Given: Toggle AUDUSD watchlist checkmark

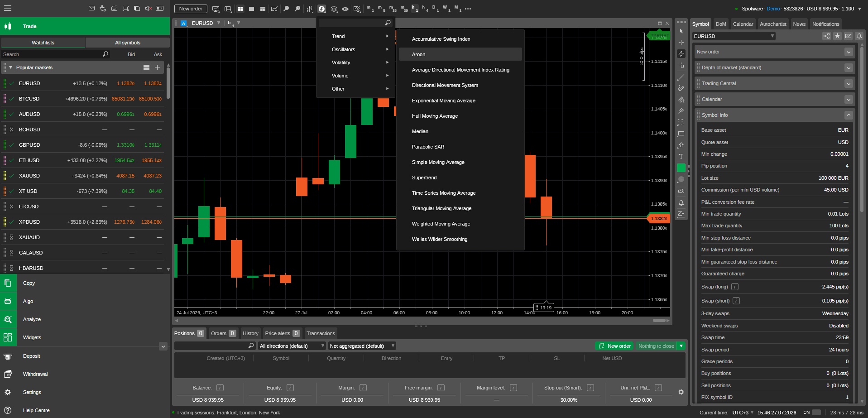Looking at the screenshot, I should [x=11, y=114].
